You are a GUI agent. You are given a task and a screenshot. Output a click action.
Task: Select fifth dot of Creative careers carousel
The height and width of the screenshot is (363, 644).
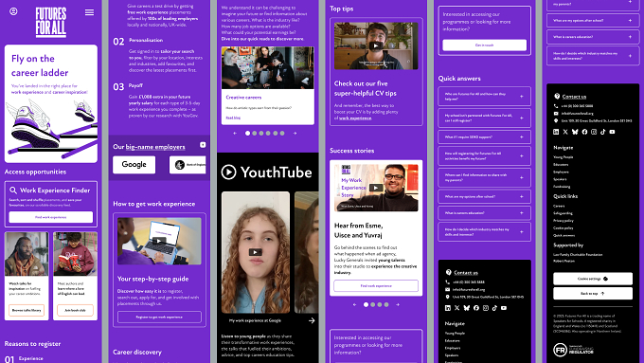click(276, 134)
